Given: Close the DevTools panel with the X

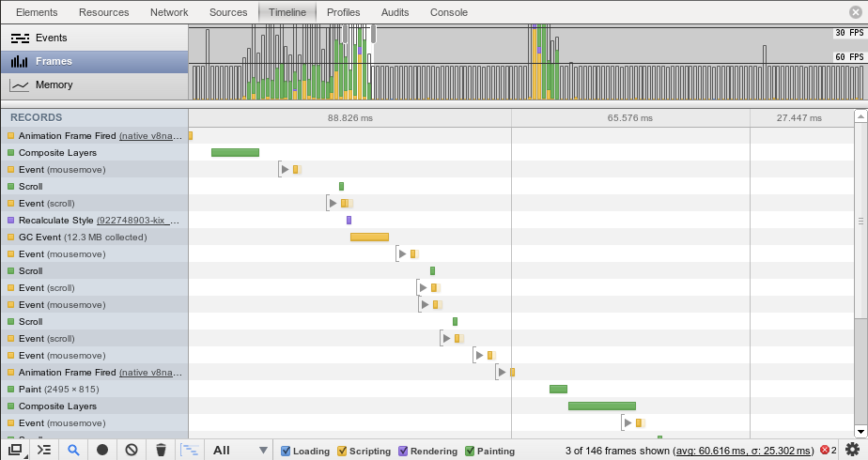Looking at the screenshot, I should click(x=856, y=12).
